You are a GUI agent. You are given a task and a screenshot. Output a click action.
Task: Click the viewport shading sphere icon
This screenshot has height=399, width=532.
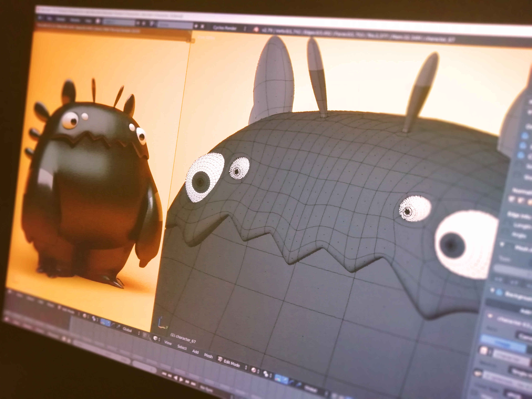(x=254, y=370)
